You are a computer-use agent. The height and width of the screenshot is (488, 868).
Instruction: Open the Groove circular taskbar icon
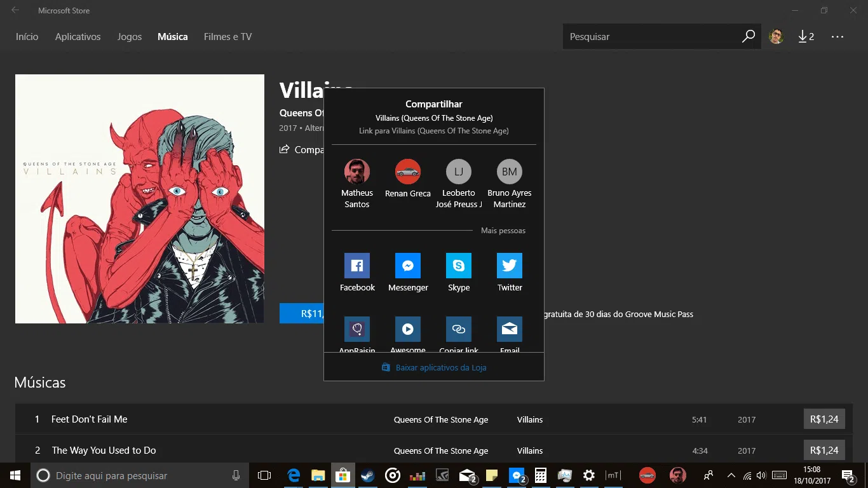[x=393, y=475]
